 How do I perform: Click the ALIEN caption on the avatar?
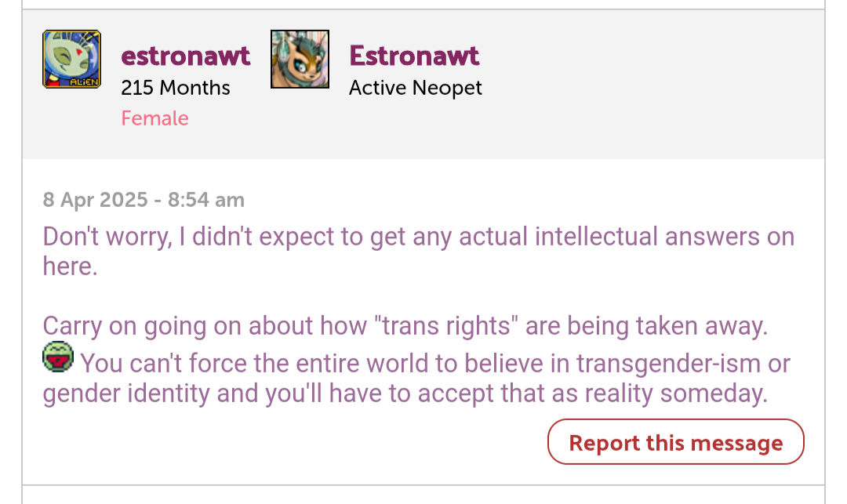tap(84, 82)
